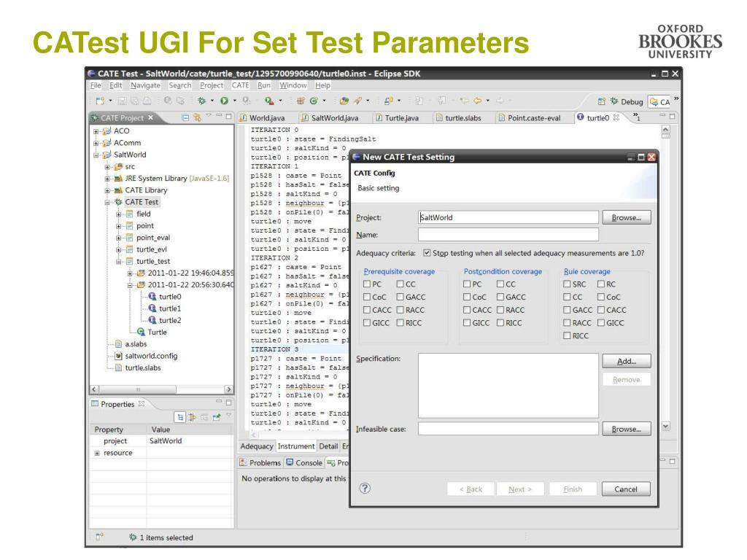Click the New Java Package toolbar icon

coord(301,101)
